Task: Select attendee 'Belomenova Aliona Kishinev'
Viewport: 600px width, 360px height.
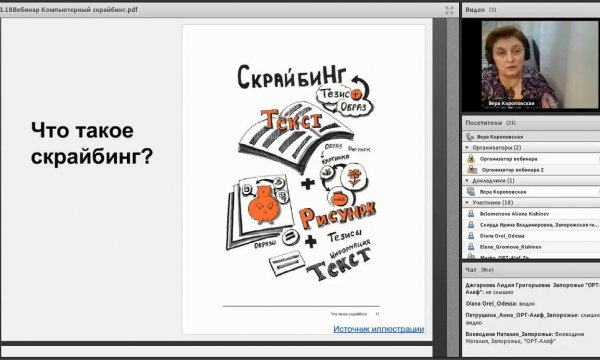Action: 514,214
